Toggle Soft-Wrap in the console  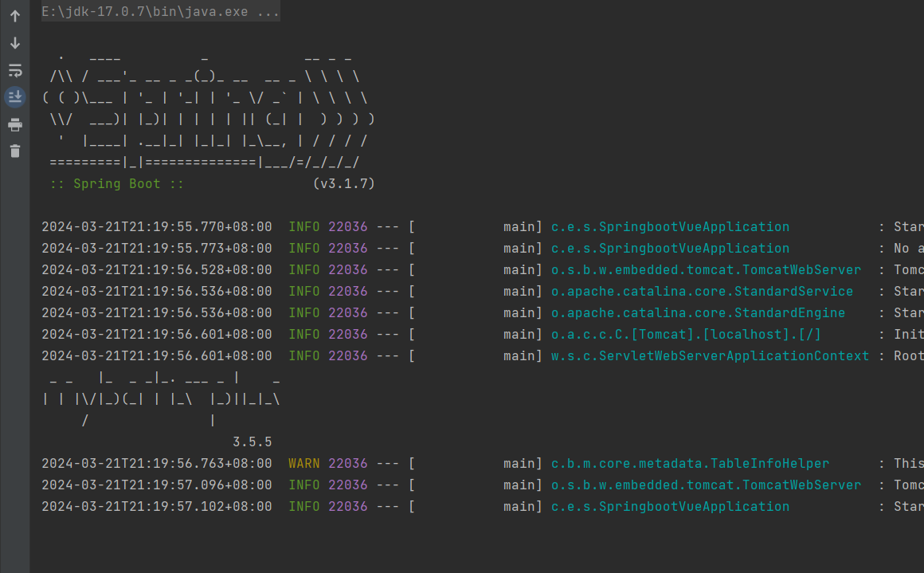click(15, 70)
